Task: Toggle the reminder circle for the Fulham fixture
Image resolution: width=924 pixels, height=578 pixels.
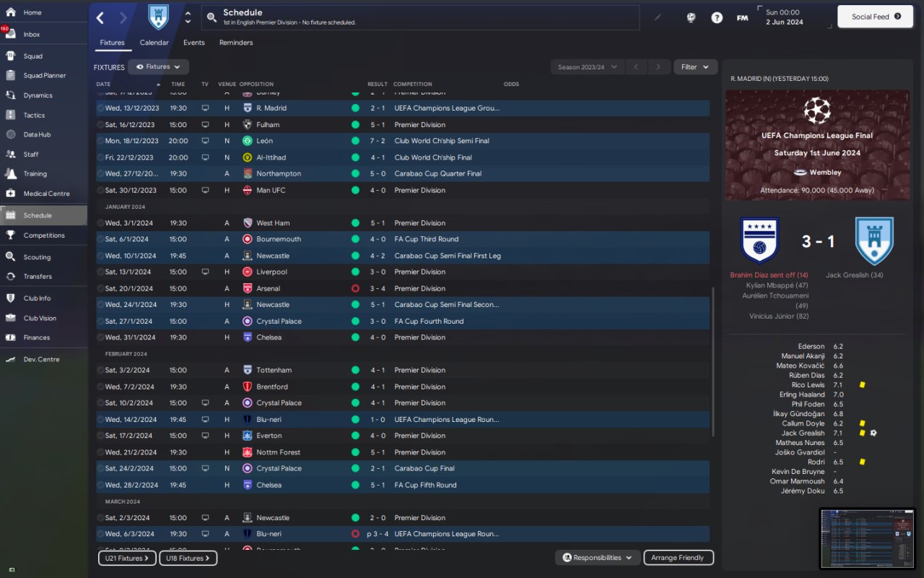Action: 100,124
